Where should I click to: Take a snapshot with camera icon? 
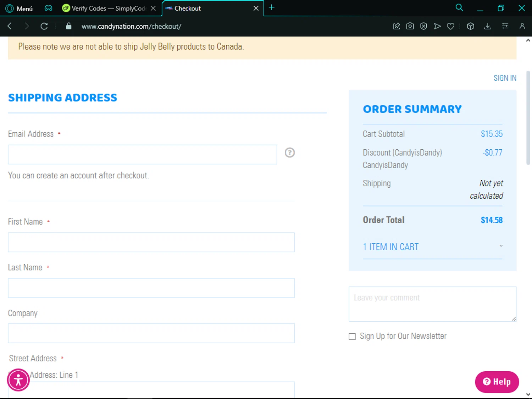(410, 26)
